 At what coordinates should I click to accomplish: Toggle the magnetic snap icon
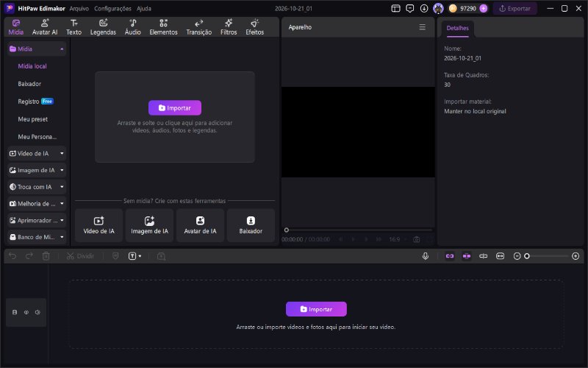tap(467, 256)
